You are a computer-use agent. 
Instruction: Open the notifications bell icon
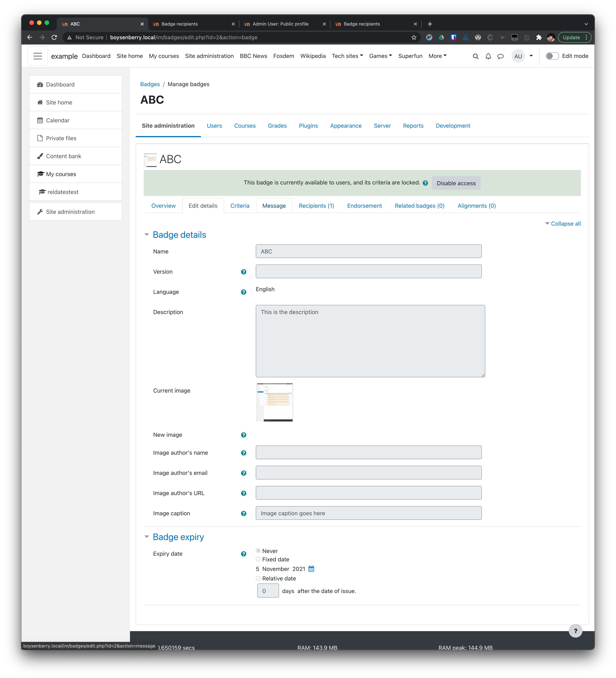point(488,56)
